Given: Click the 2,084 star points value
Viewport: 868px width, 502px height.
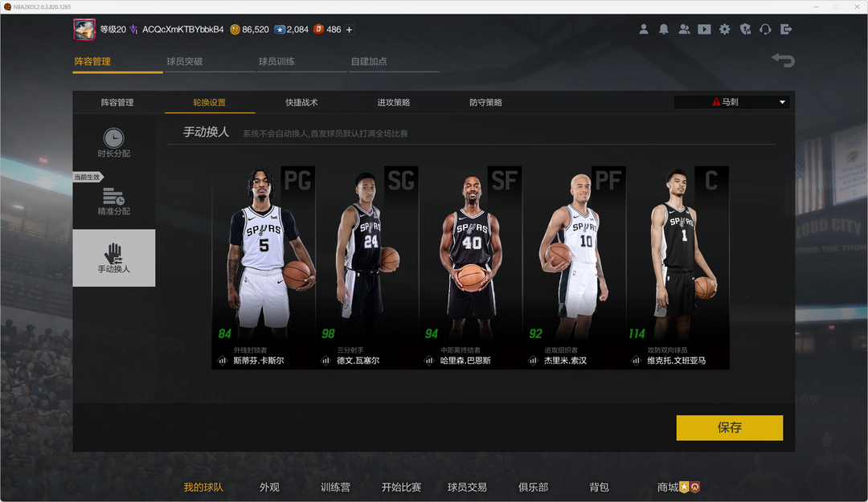Looking at the screenshot, I should pos(298,30).
